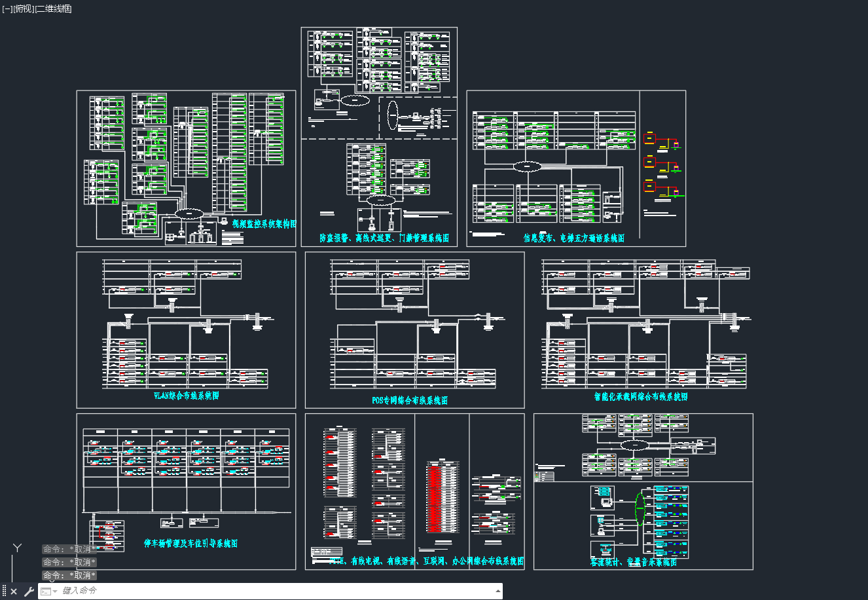Select the 客流统计、背景音乐系统图 title text
Viewport: 868px width, 600px height.
pos(633,562)
